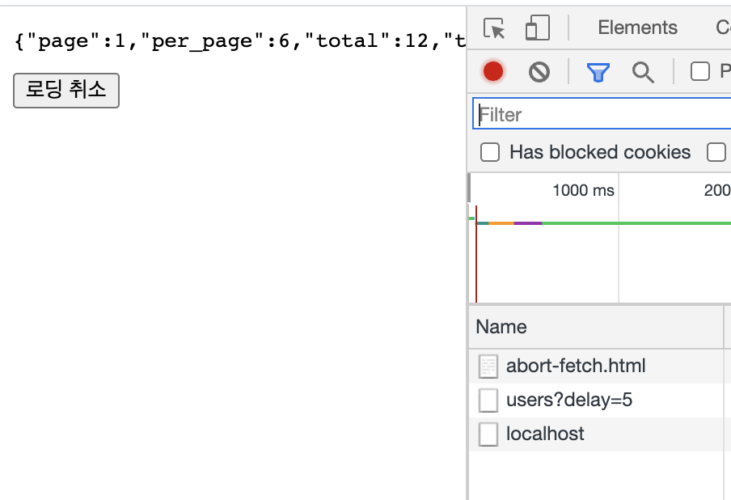
Task: Tick the checkbox right of Has blocked cookies
Action: pos(716,153)
